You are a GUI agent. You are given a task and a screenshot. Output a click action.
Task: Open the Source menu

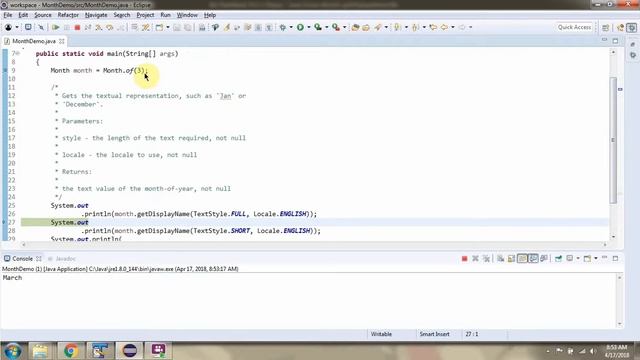pyautogui.click(x=43, y=15)
